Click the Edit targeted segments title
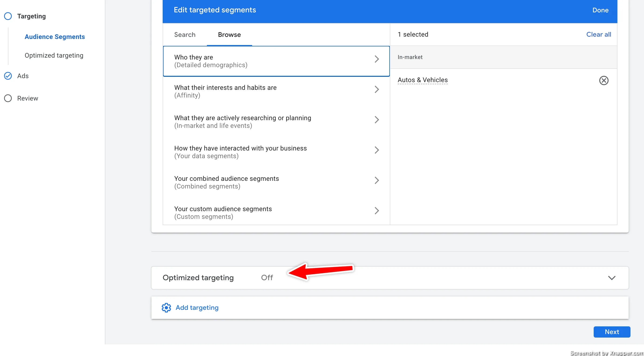The image size is (644, 356). tap(215, 10)
